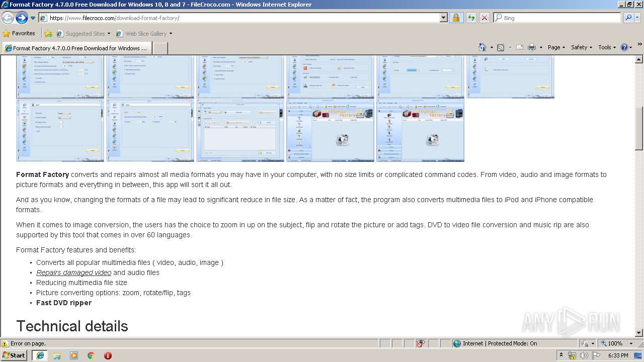Open the Page menu
Screen dimensions: 644x362
(556, 47)
